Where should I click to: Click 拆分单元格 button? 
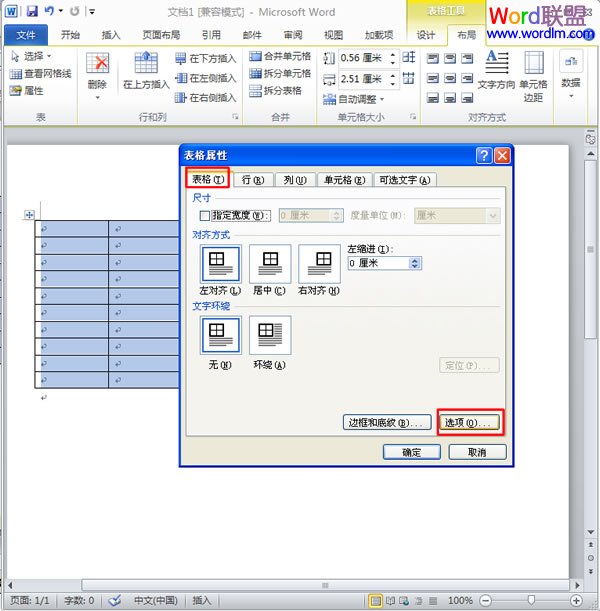coord(280,74)
